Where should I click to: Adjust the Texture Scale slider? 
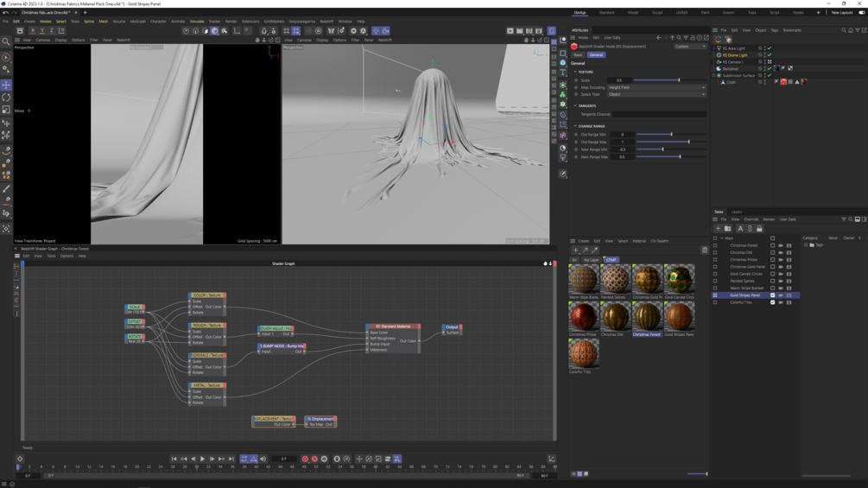pyautogui.click(x=670, y=80)
